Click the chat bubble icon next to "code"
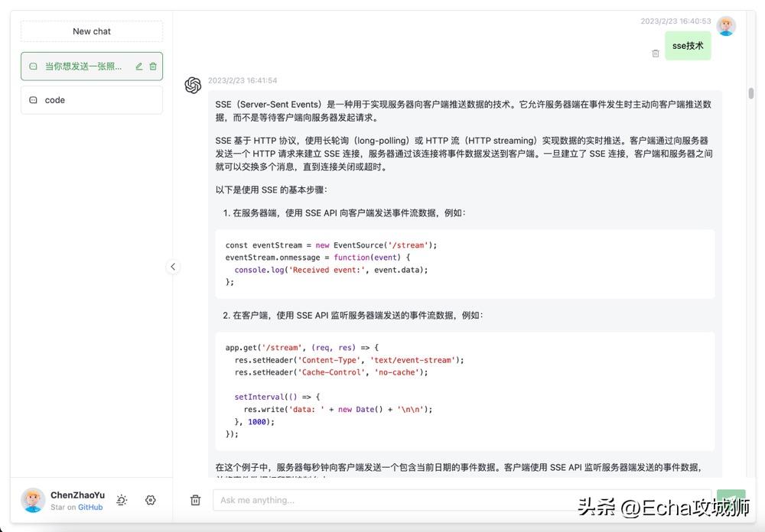Image resolution: width=765 pixels, height=532 pixels. 33,100
